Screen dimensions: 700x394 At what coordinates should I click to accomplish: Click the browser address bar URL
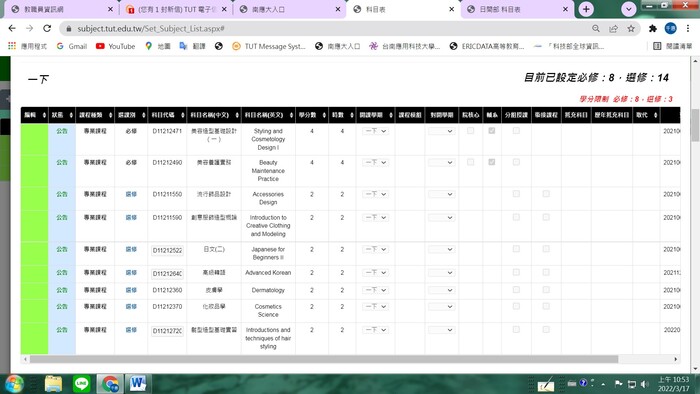coord(151,29)
